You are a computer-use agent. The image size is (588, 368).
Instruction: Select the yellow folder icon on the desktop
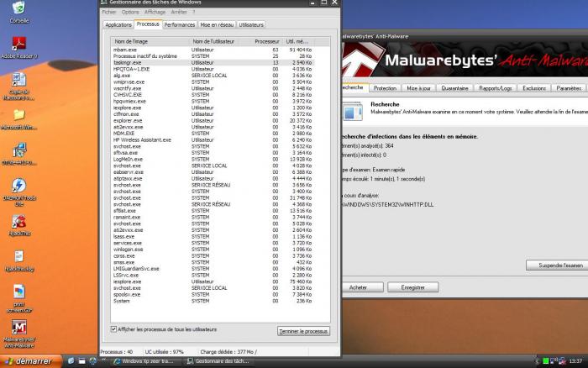(19, 118)
